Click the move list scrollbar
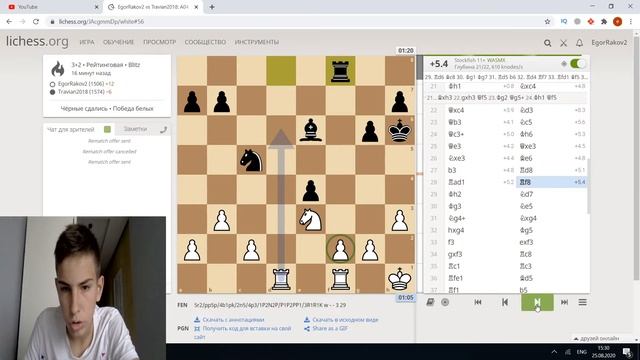 click(x=589, y=186)
